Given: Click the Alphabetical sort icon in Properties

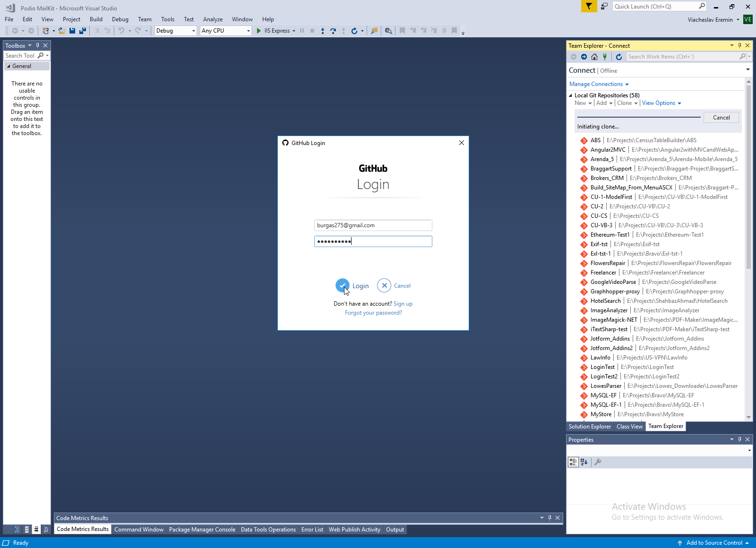Looking at the screenshot, I should coord(584,462).
